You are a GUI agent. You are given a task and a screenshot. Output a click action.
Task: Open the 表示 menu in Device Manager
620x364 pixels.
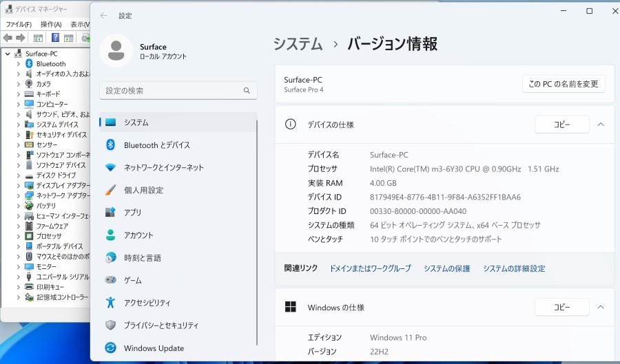[81, 25]
